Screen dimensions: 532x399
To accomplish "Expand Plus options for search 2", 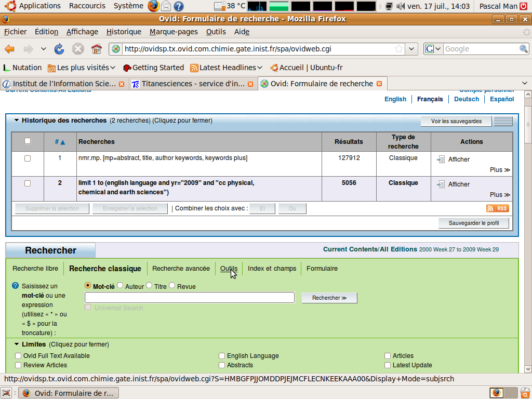I will (x=500, y=195).
